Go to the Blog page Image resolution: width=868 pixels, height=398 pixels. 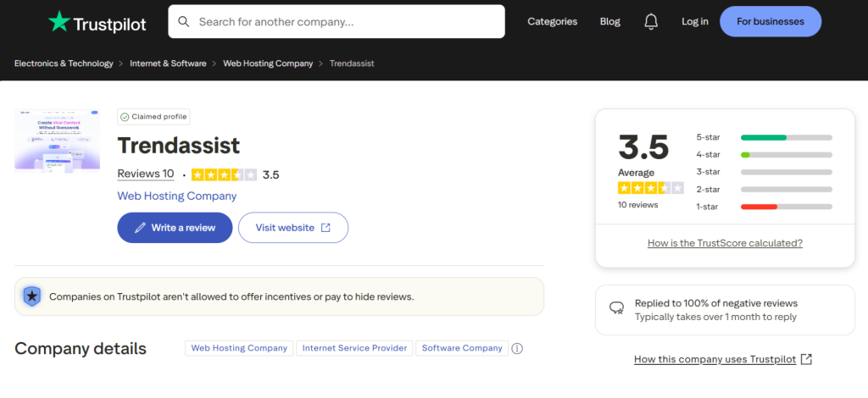(x=609, y=21)
